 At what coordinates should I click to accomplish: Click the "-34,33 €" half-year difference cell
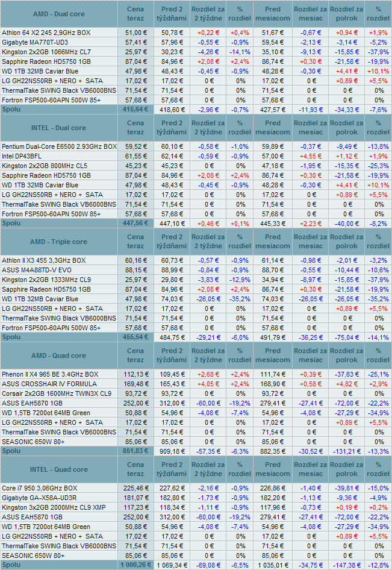tap(347, 110)
